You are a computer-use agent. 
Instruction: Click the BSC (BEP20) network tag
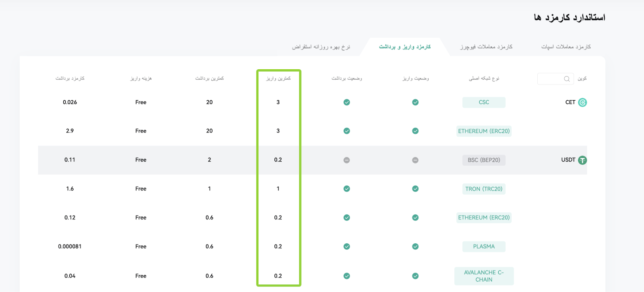484,160
